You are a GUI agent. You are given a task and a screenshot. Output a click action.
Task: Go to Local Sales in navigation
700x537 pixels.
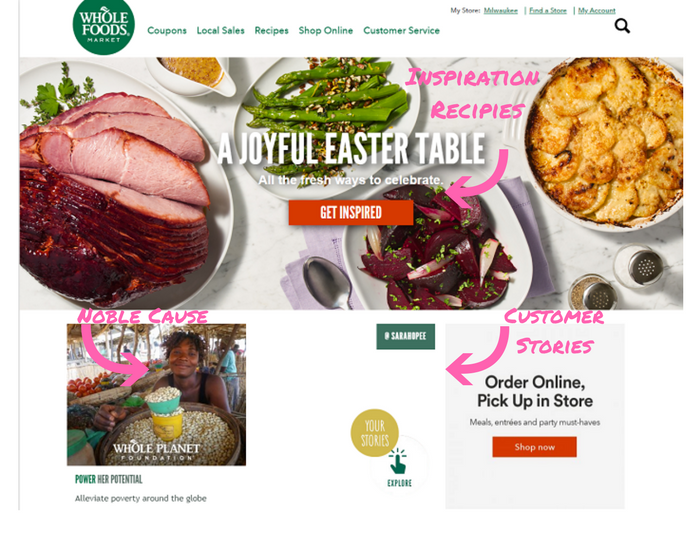(x=221, y=30)
